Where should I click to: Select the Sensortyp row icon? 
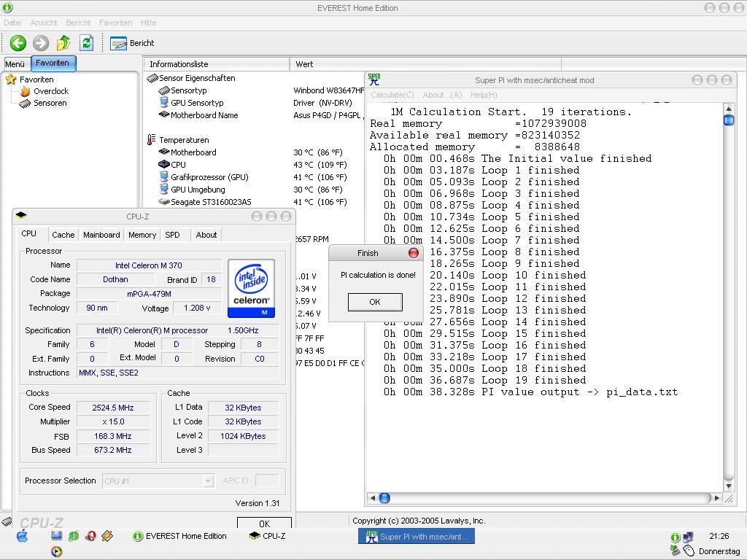click(164, 90)
